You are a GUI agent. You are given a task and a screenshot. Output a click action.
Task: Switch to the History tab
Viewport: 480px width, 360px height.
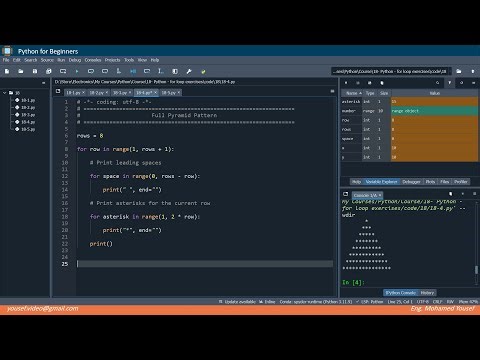[x=427, y=293]
